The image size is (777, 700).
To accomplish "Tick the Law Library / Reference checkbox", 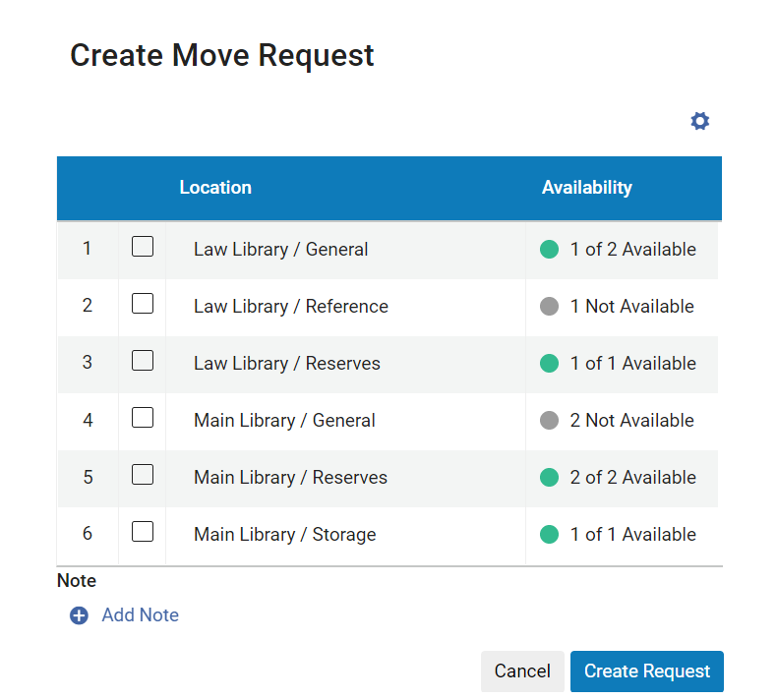I will pyautogui.click(x=143, y=304).
